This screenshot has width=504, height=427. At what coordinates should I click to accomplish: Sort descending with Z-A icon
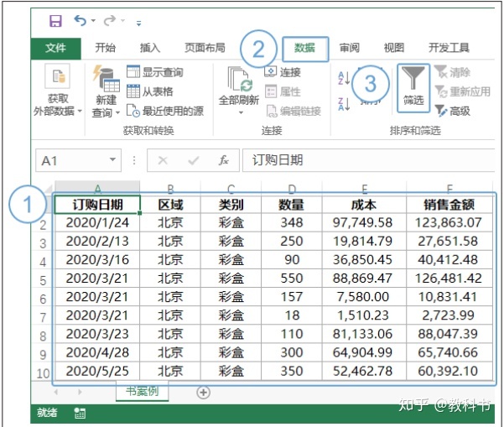[344, 104]
